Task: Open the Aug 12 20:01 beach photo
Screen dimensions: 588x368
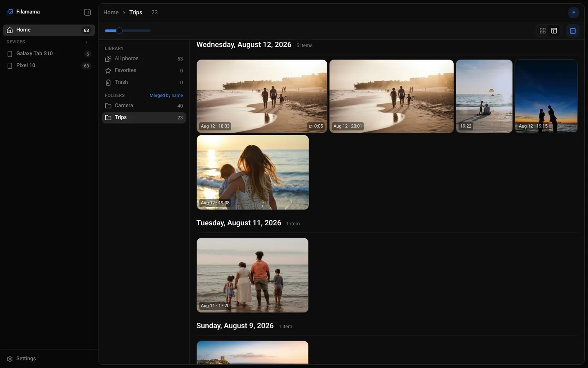Action: click(392, 96)
